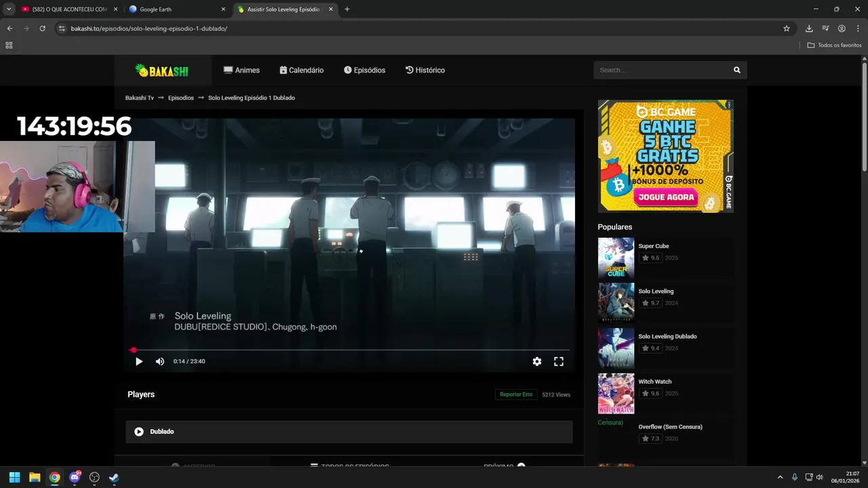This screenshot has width=868, height=488.
Task: Seek along the video progress bar
Action: coord(349,350)
